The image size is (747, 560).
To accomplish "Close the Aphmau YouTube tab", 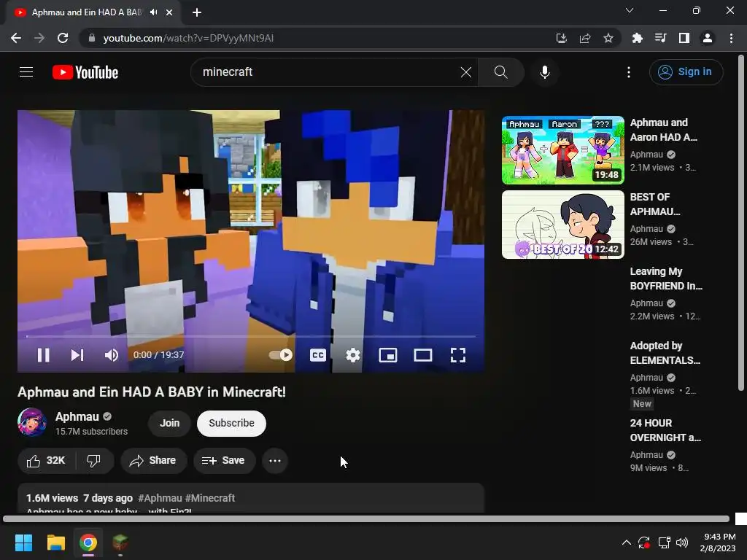I will pos(169,12).
